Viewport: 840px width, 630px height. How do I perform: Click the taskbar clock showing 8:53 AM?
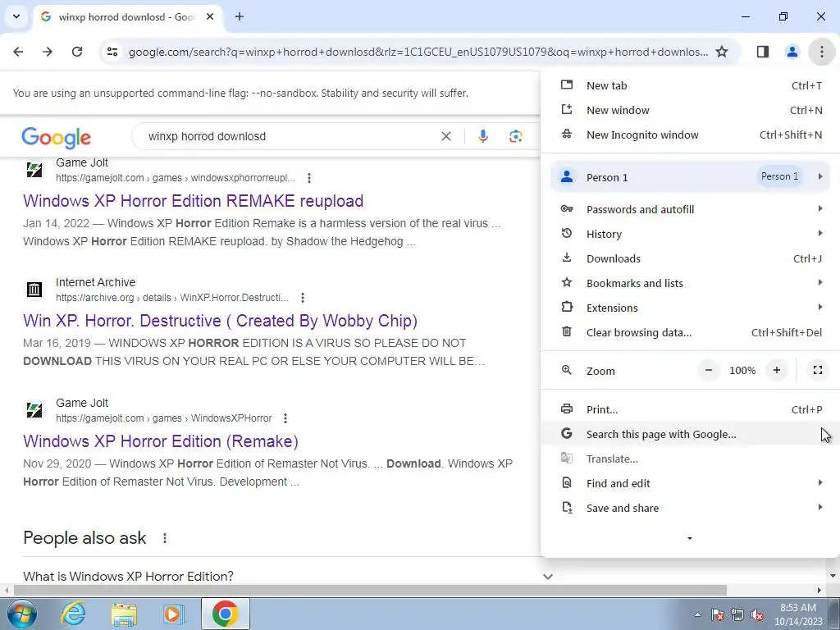click(x=797, y=614)
